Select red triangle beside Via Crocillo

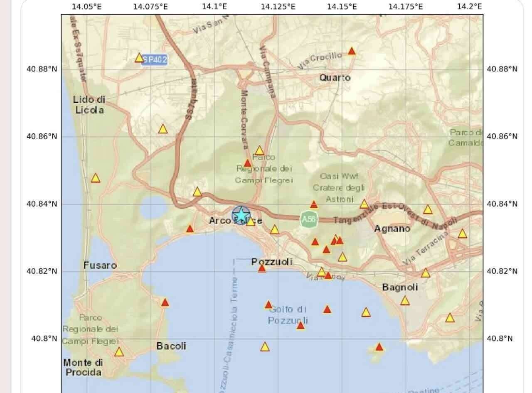click(x=352, y=51)
